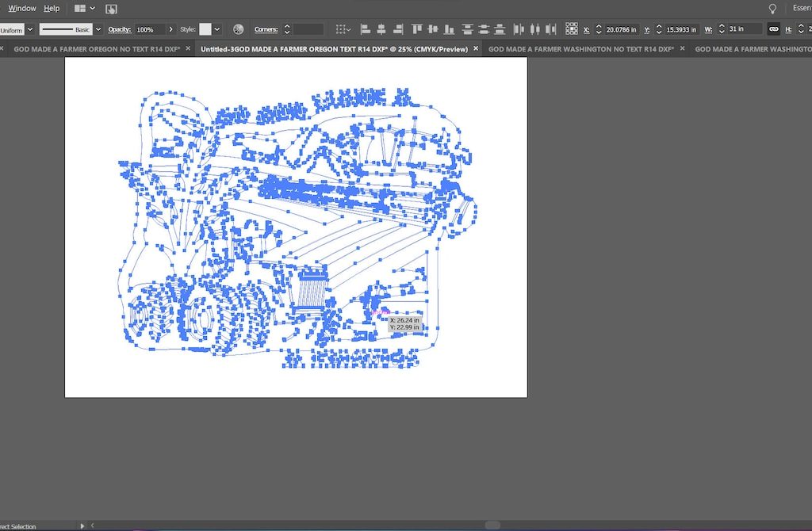The width and height of the screenshot is (812, 531).
Task: Click the Vertical Align Top icon
Action: pyautogui.click(x=417, y=29)
